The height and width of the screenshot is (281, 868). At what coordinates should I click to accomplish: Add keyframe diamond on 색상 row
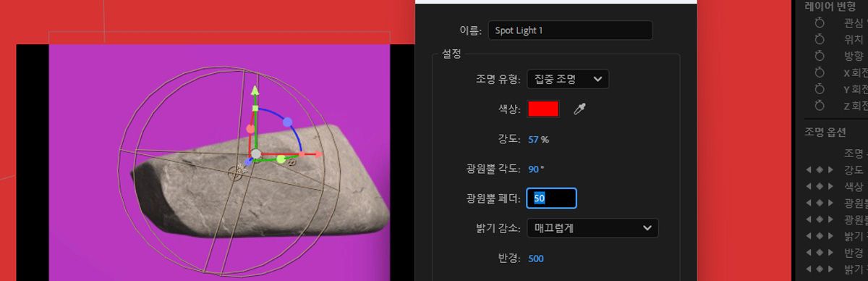(820, 186)
